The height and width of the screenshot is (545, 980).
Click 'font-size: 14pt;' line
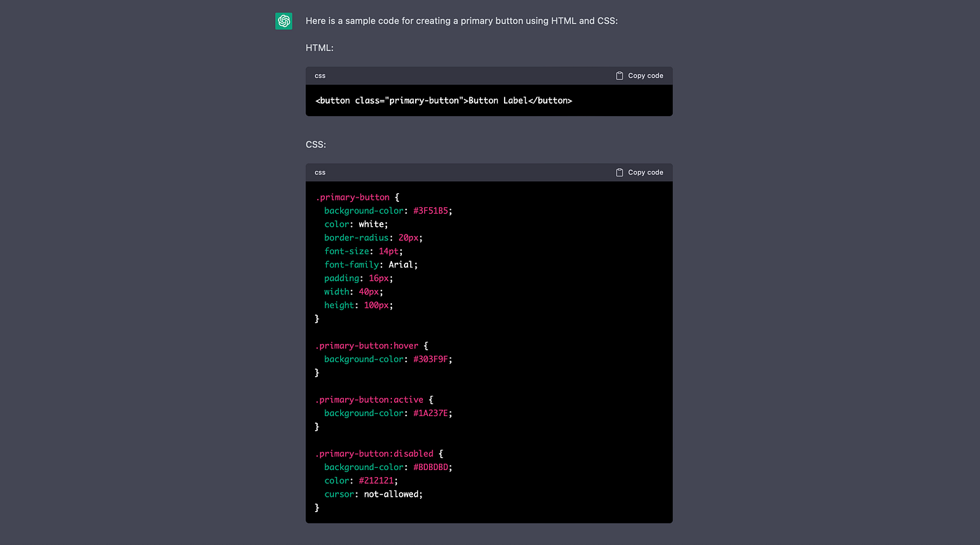(364, 251)
